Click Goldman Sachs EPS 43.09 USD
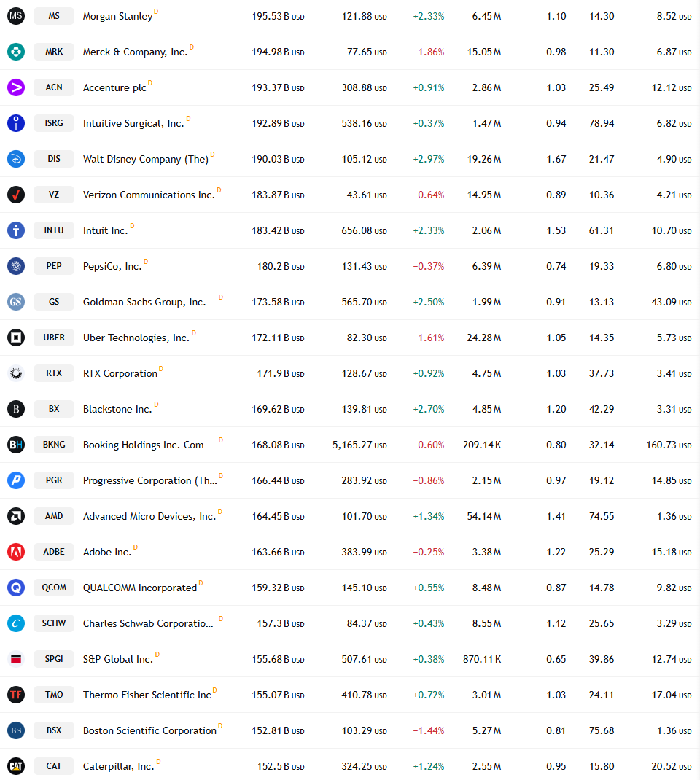The image size is (700, 780). (672, 302)
